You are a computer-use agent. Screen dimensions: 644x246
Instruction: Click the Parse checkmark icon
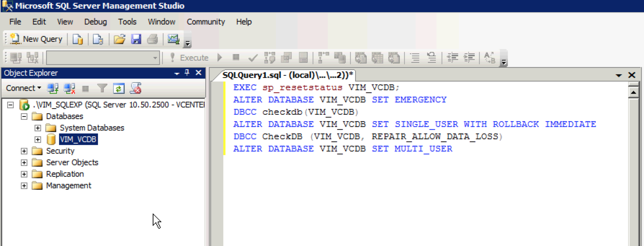(x=253, y=58)
